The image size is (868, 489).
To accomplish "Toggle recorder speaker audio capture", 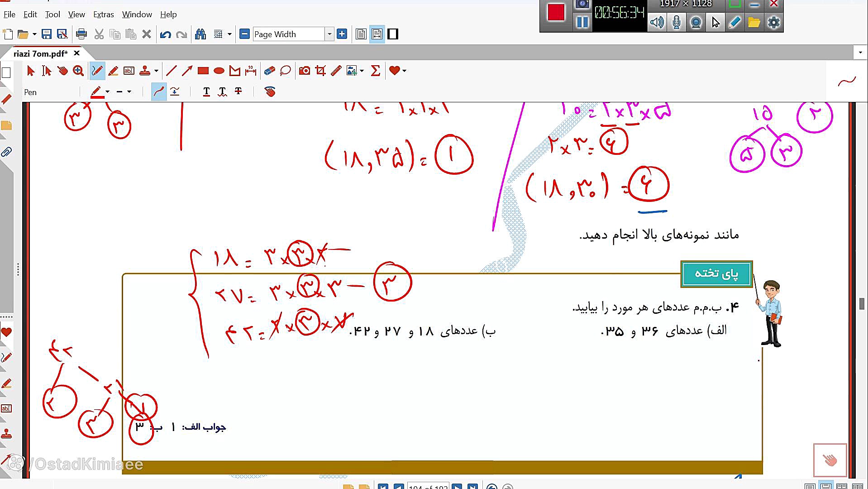I will [x=657, y=22].
